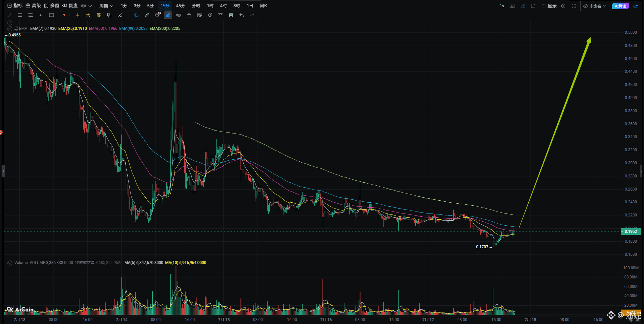
Task: Click the EMA alert bell icon
Action: tap(16, 29)
